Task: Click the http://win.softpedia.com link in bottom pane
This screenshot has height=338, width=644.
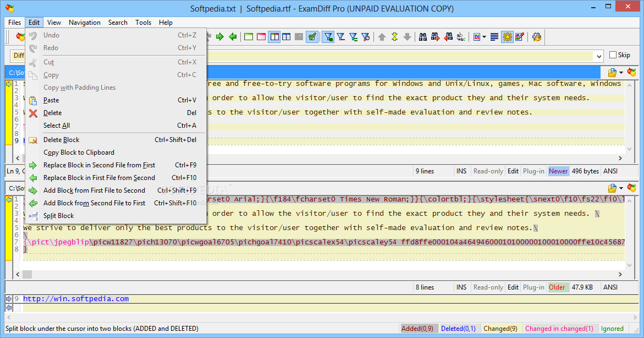Action: tap(76, 299)
